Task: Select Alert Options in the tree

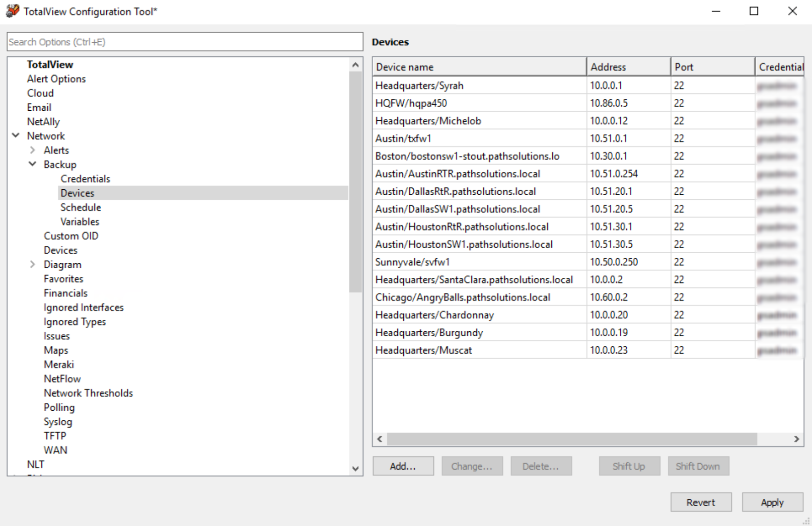Action: [56, 79]
